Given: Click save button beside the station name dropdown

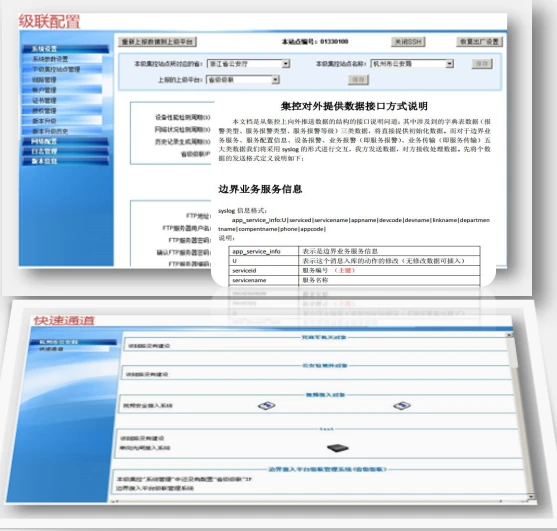Looking at the screenshot, I should click(x=482, y=64).
